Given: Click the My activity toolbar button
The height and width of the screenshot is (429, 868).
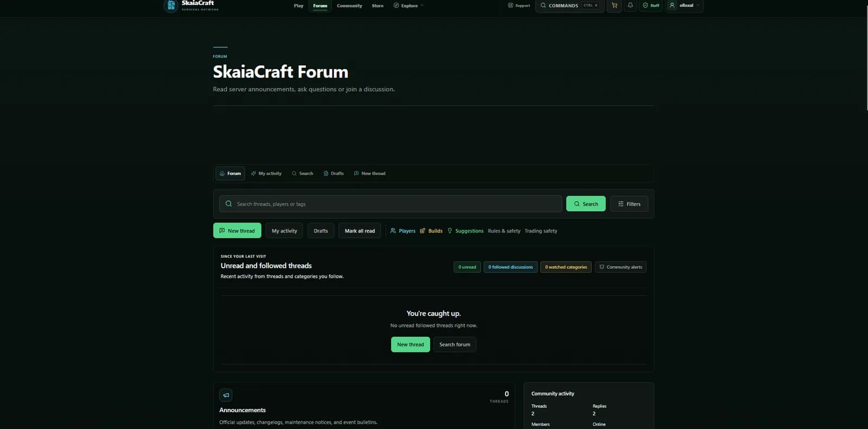Looking at the screenshot, I should pyautogui.click(x=284, y=230).
